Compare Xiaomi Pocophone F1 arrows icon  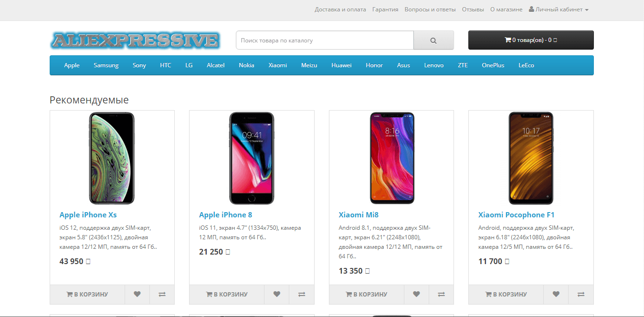[x=581, y=294]
